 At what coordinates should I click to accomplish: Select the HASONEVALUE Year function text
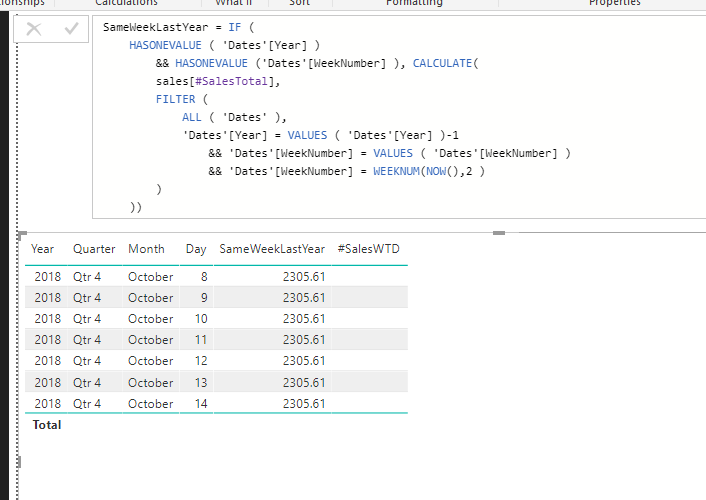(x=224, y=45)
